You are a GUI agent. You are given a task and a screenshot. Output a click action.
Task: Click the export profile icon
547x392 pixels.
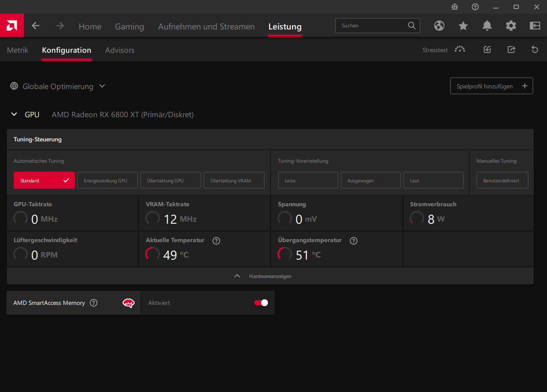(x=511, y=50)
